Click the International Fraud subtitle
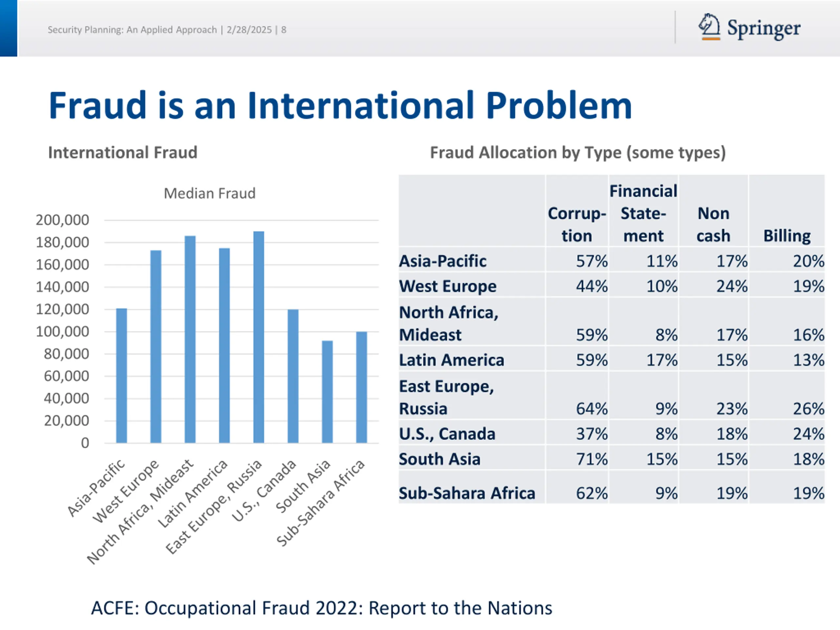 click(123, 152)
